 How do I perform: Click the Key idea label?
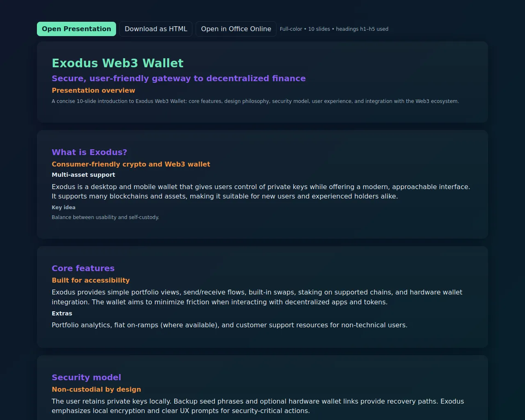64,208
